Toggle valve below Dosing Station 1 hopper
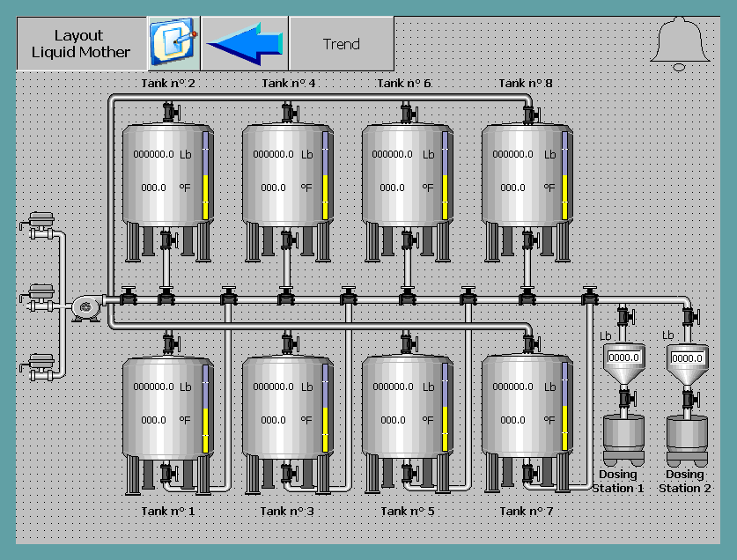 point(626,399)
